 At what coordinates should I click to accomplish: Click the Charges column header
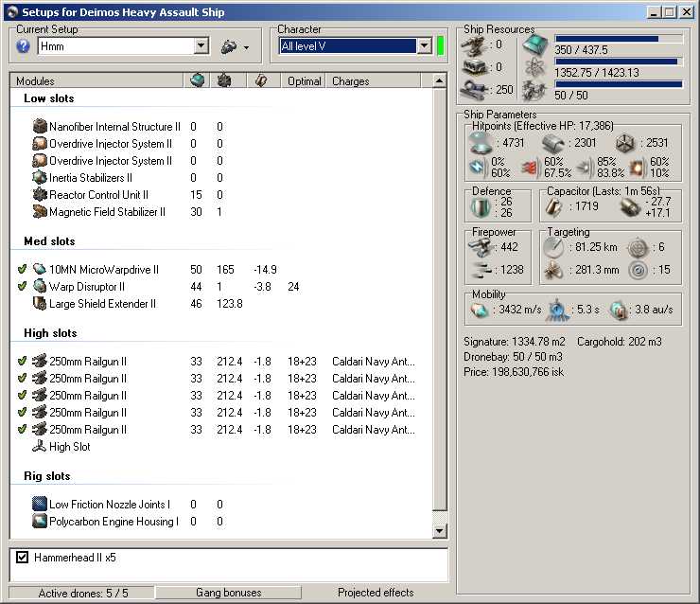(374, 80)
